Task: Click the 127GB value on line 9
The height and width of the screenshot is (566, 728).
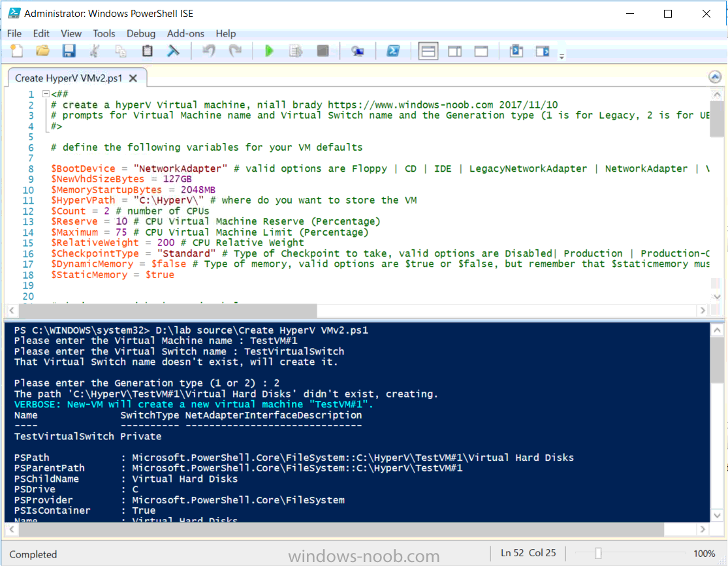Action: [177, 180]
